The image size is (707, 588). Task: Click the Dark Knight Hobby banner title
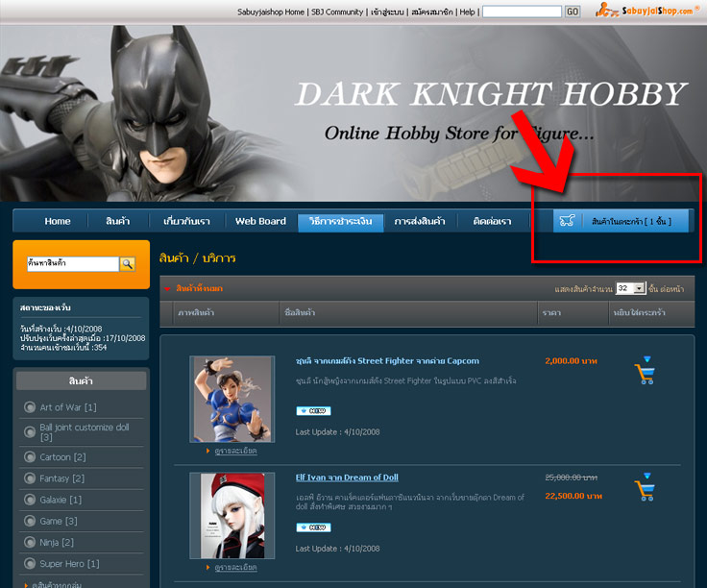[491, 94]
